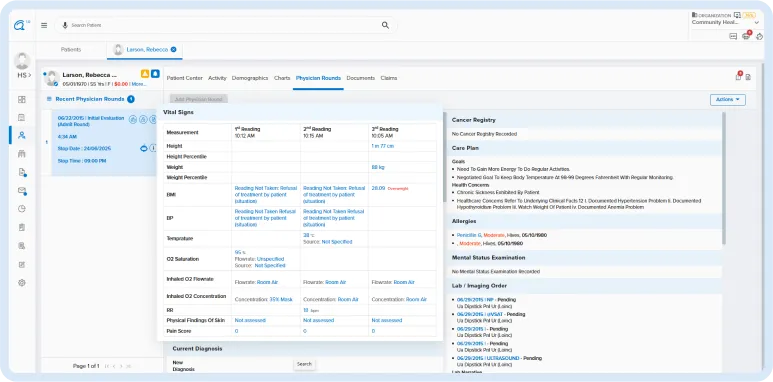Image resolution: width=773 pixels, height=382 pixels.
Task: Click the document icon right of badge icon
Action: pos(748,77)
